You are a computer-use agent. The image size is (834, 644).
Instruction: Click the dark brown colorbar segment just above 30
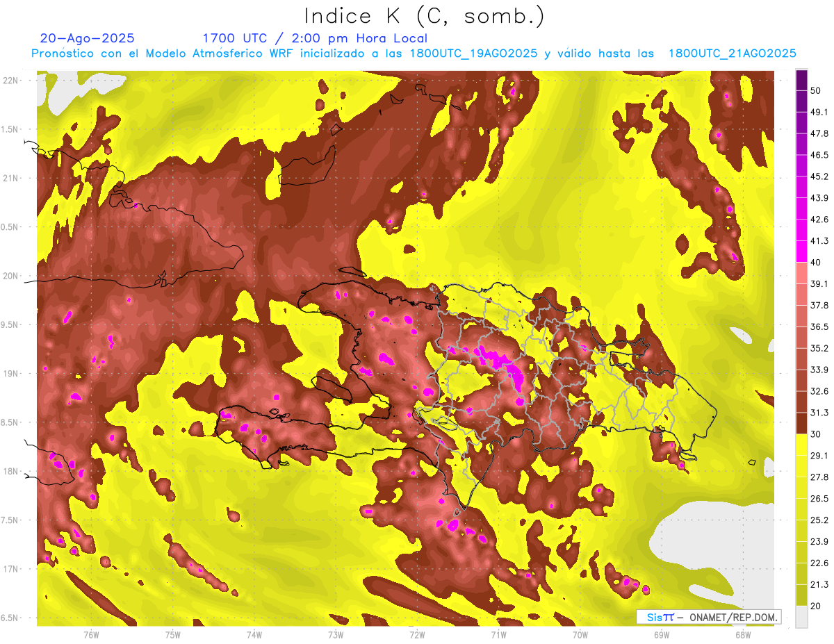801,423
